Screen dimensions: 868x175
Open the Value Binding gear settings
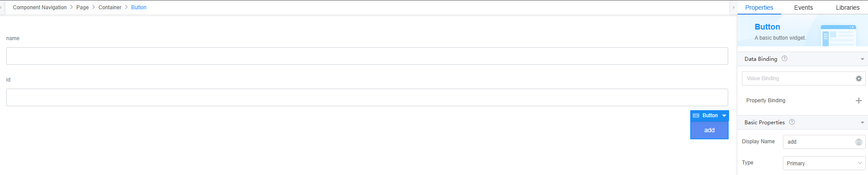pyautogui.click(x=858, y=78)
